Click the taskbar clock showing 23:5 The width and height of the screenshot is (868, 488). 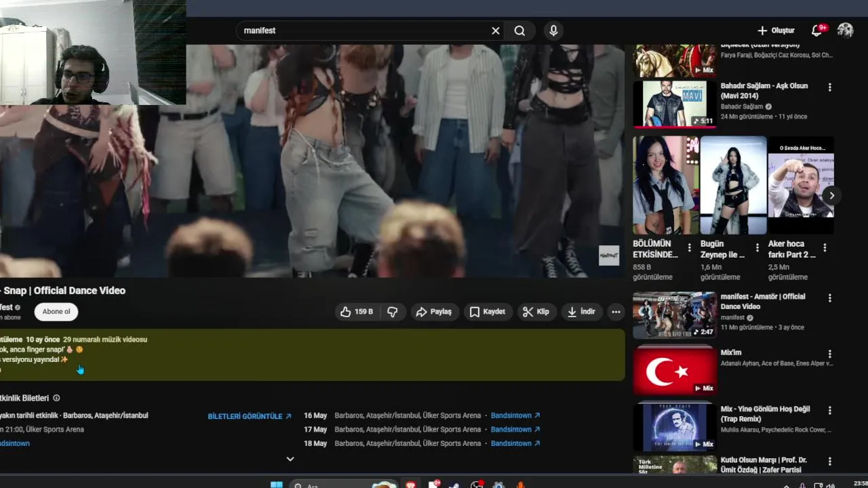(x=861, y=483)
